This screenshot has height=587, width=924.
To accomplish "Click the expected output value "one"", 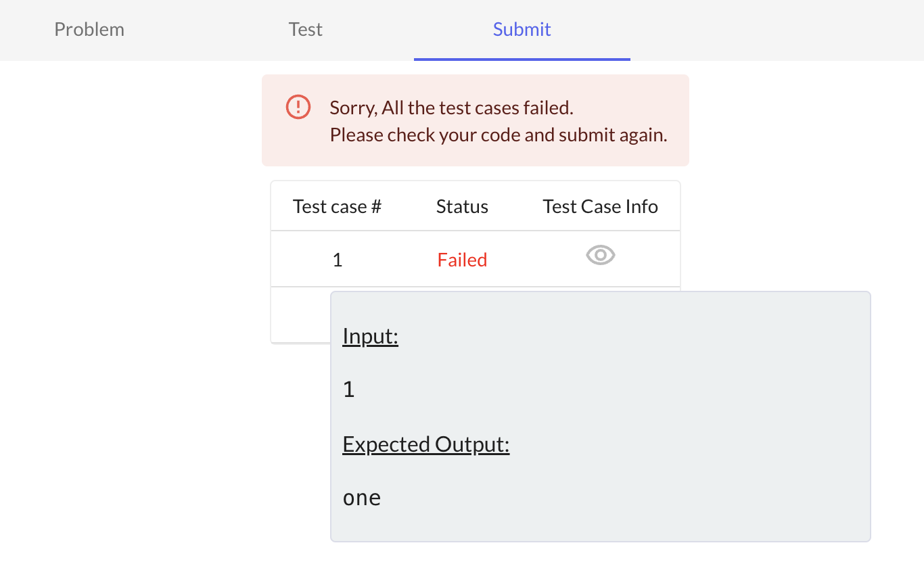I will [362, 498].
